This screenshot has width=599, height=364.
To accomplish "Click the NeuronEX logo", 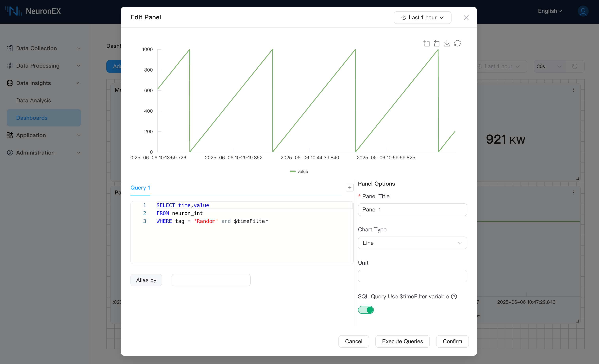I will click(33, 11).
